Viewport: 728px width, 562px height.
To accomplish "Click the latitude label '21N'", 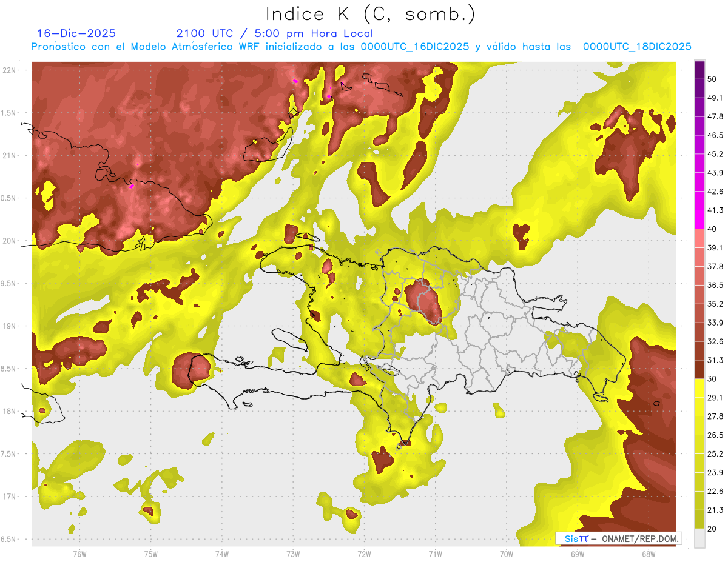I will [9, 155].
